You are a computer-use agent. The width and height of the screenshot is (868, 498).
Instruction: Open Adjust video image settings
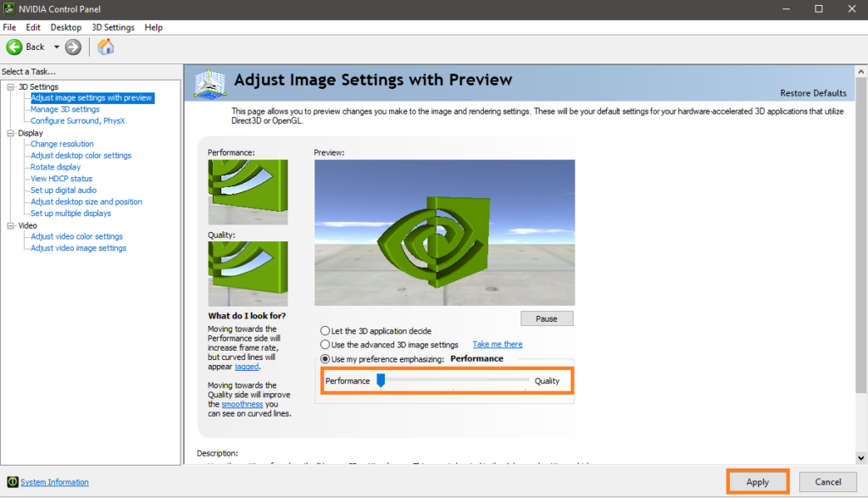click(78, 248)
